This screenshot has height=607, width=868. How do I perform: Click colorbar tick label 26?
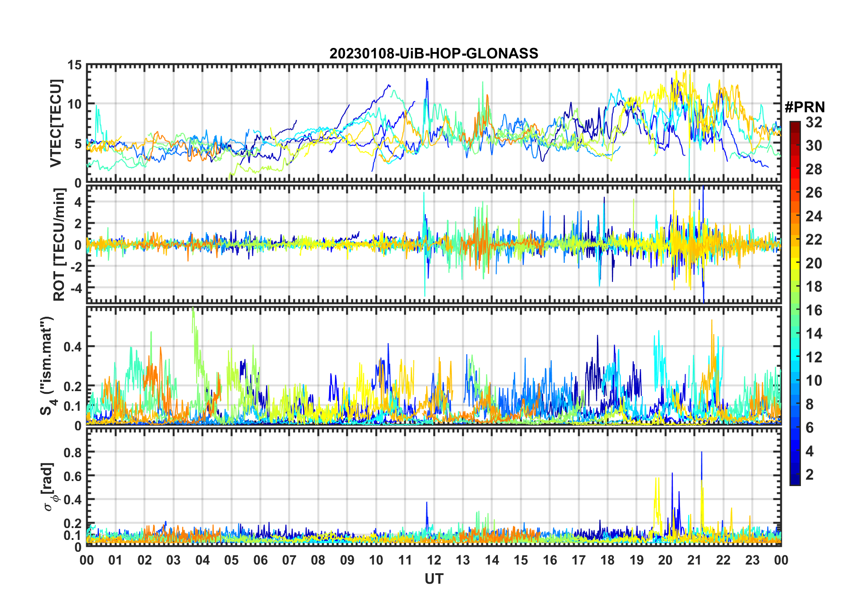pos(813,193)
